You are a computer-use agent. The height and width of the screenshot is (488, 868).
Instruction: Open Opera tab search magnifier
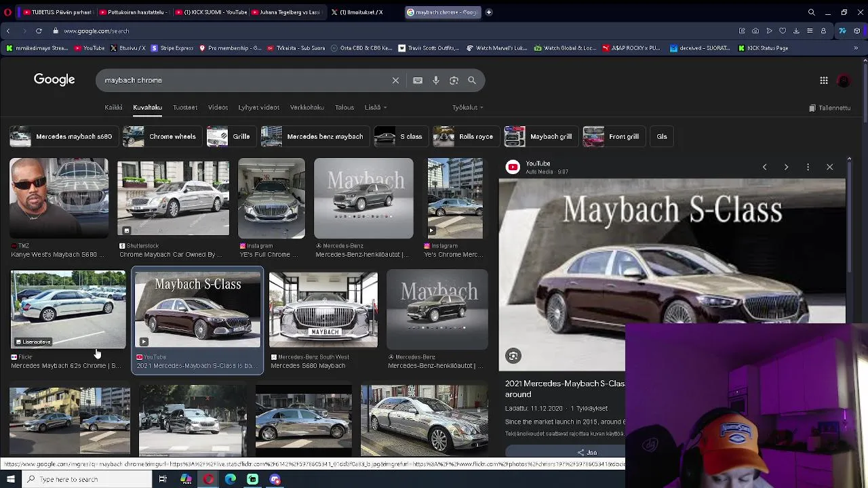click(x=811, y=12)
